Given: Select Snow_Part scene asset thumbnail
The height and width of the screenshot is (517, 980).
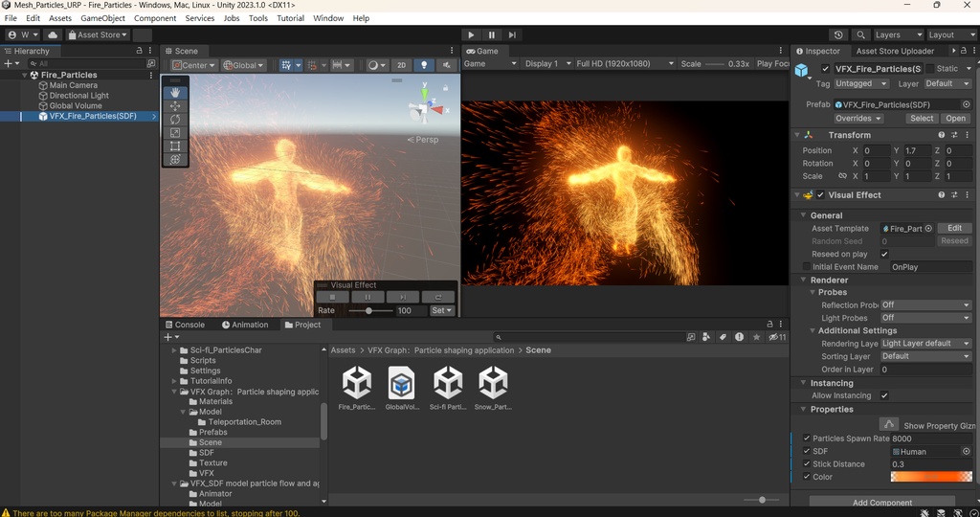Looking at the screenshot, I should [x=493, y=388].
